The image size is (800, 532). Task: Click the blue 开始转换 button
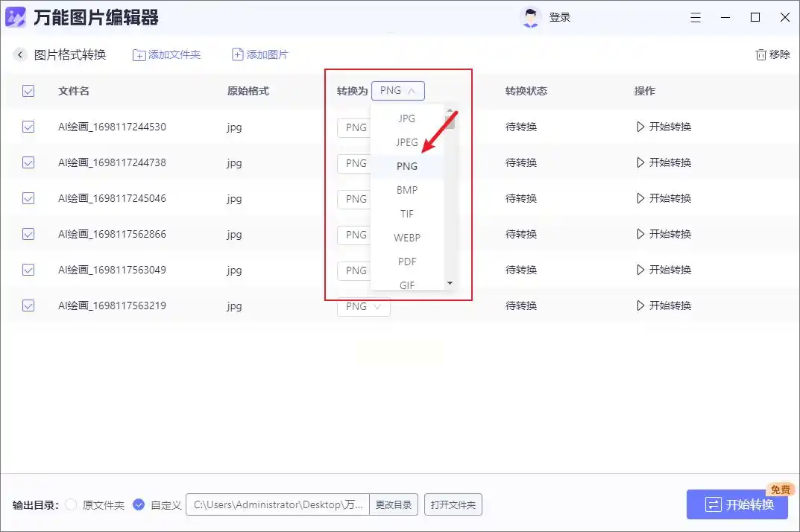tap(737, 504)
